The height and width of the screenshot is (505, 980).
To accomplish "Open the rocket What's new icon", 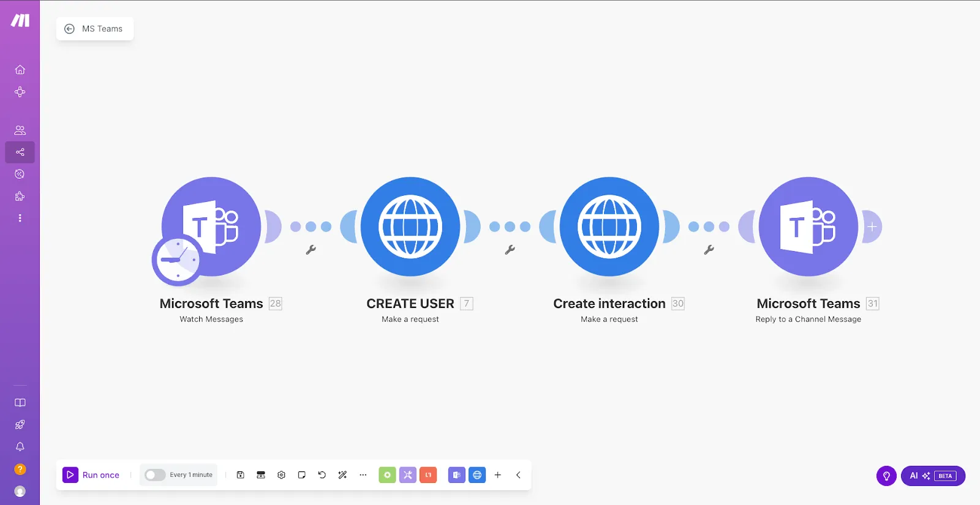I will 20,425.
